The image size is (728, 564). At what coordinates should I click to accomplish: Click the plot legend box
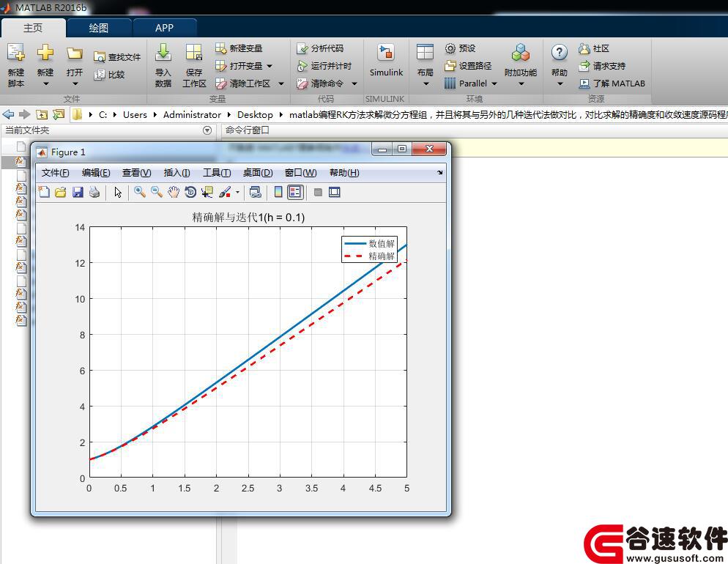(x=370, y=249)
